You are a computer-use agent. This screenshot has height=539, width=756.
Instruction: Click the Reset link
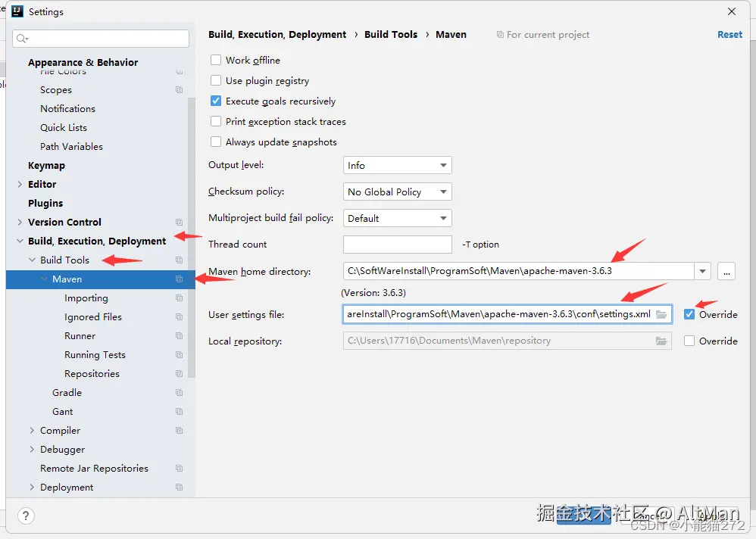pos(729,35)
